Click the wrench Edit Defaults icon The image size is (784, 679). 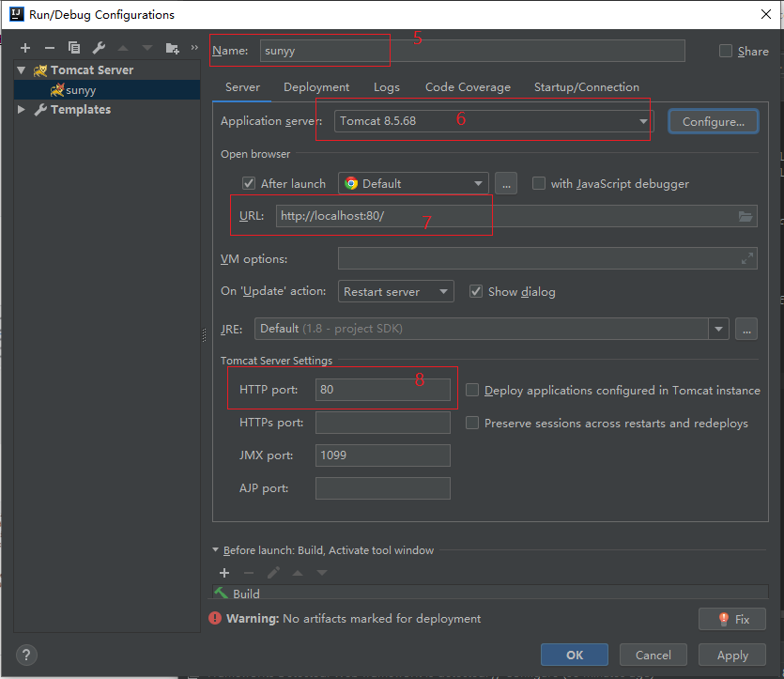pos(99,48)
